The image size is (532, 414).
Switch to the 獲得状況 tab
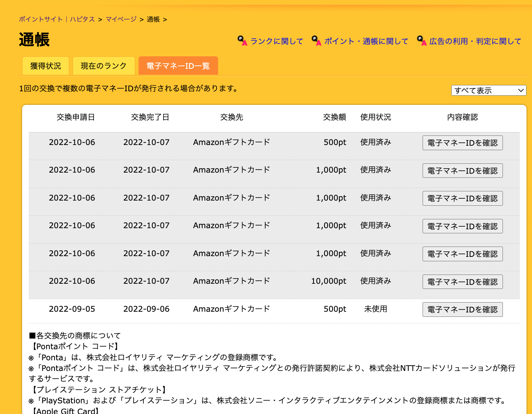pos(46,66)
